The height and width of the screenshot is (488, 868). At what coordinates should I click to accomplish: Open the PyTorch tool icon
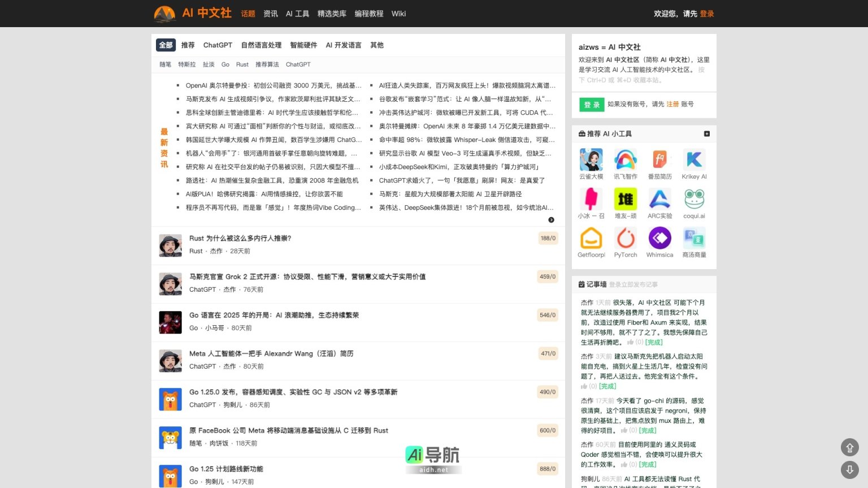point(626,238)
